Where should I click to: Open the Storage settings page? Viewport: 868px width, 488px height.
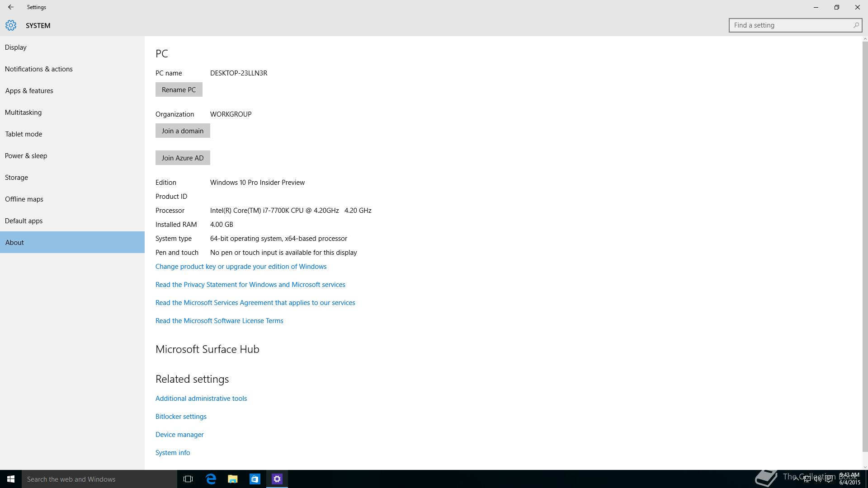[x=72, y=177]
